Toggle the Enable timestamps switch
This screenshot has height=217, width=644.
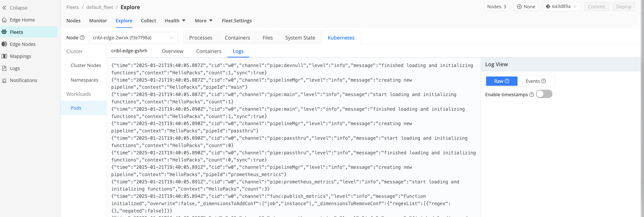point(544,94)
